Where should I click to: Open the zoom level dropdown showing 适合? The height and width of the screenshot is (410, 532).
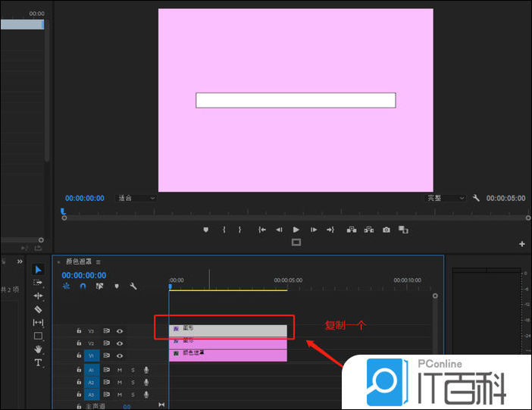(136, 199)
